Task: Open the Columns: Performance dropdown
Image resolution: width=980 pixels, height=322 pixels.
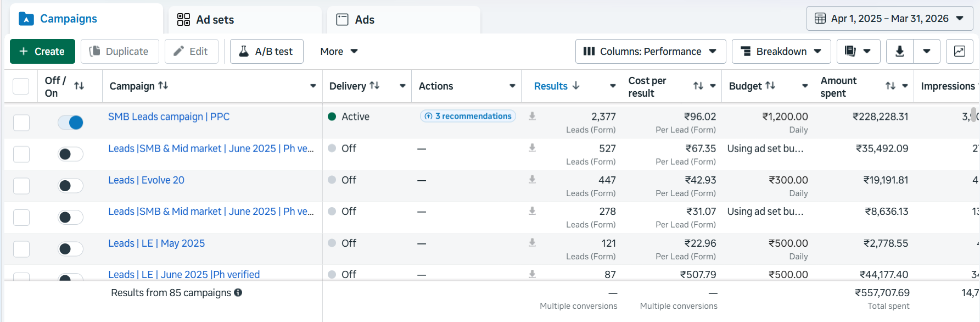Action: 651,51
